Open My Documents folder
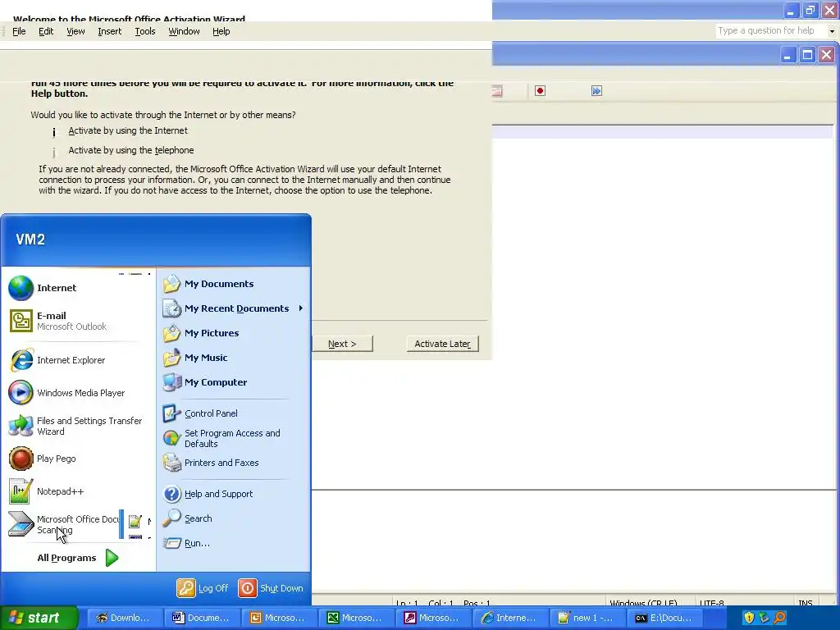Viewport: 840px width, 630px height. [209, 284]
